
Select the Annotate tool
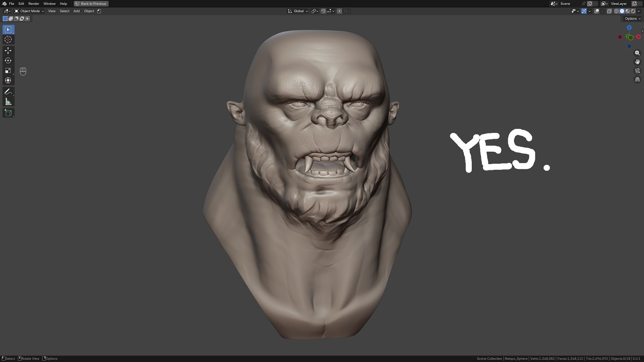pos(8,92)
